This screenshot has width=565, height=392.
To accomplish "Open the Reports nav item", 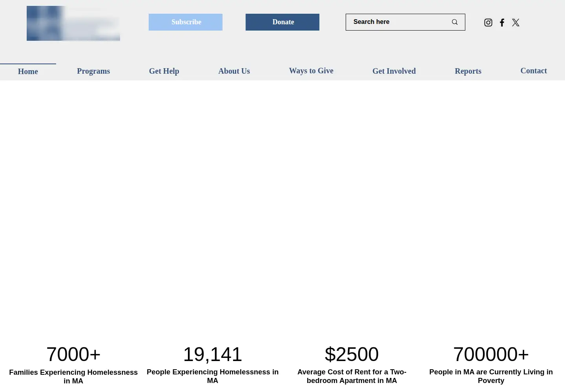I will 468,71.
